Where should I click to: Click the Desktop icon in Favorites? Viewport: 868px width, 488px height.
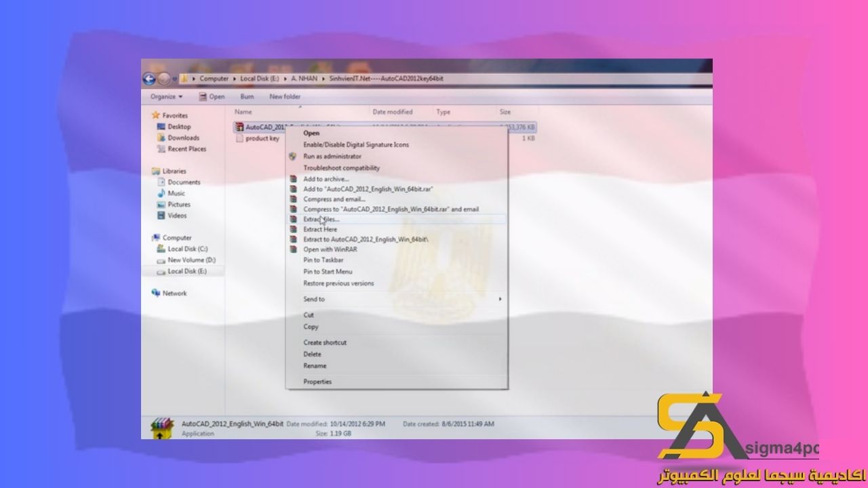tap(161, 127)
